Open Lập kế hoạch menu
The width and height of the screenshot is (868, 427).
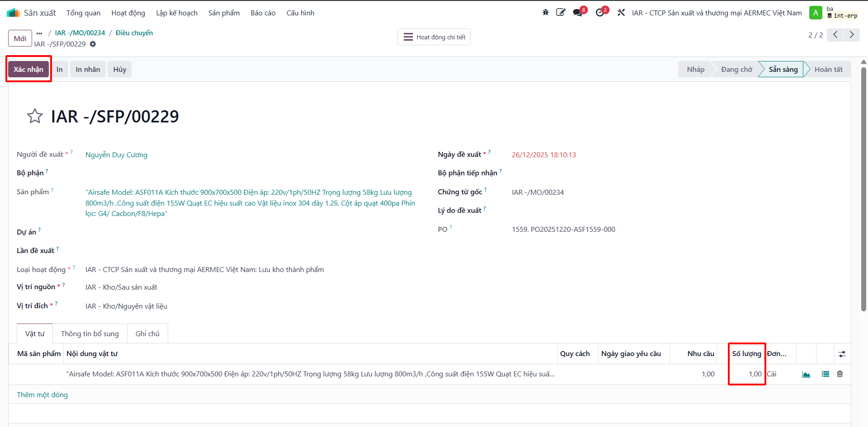click(177, 13)
